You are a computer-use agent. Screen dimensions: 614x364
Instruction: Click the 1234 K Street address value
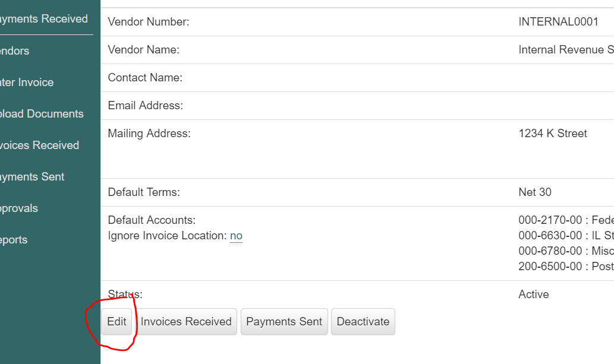pyautogui.click(x=553, y=134)
